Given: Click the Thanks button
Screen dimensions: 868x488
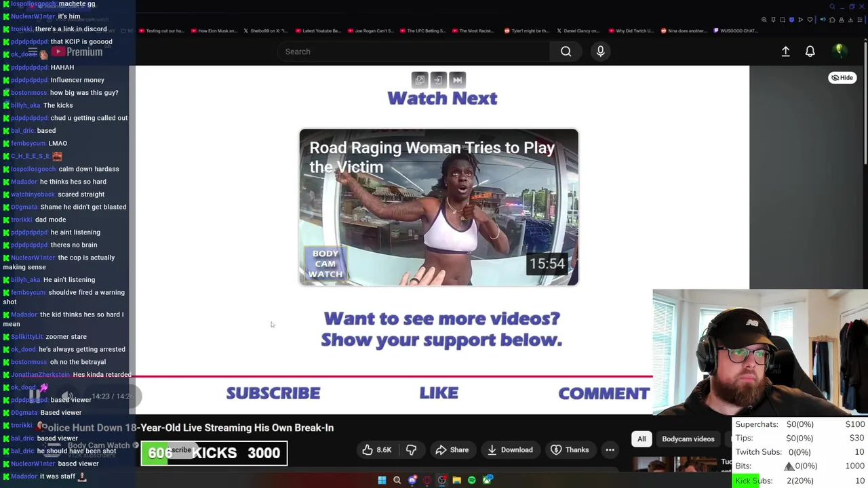Looking at the screenshot, I should click(x=570, y=450).
